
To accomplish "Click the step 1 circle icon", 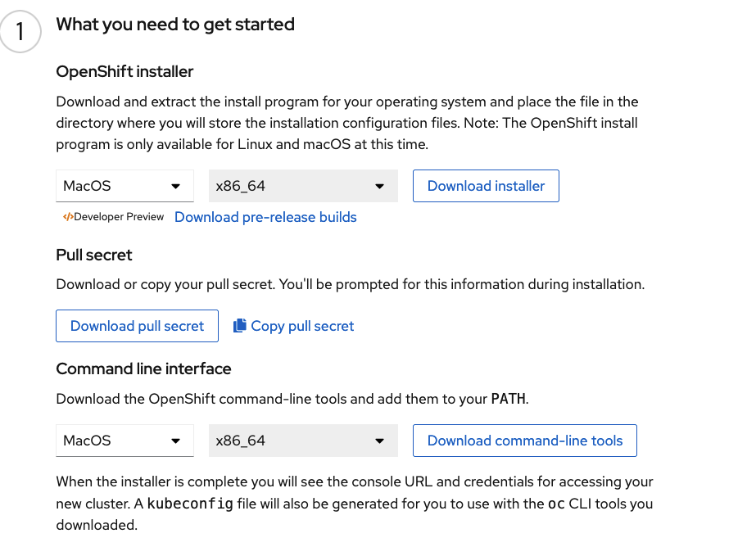I will tap(20, 31).
